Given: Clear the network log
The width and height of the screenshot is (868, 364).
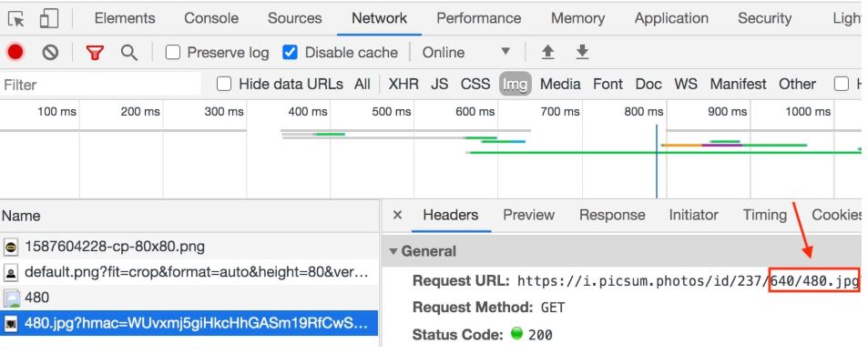Looking at the screenshot, I should (50, 53).
